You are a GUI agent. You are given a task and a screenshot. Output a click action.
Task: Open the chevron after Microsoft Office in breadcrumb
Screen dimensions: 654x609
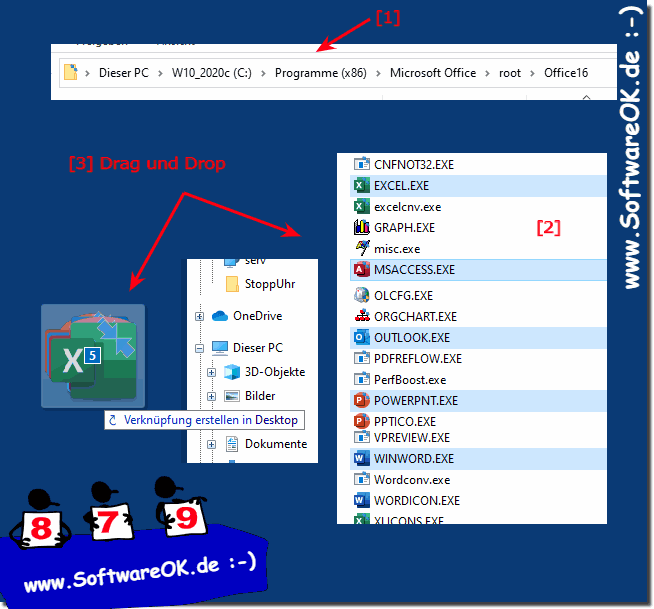(488, 73)
